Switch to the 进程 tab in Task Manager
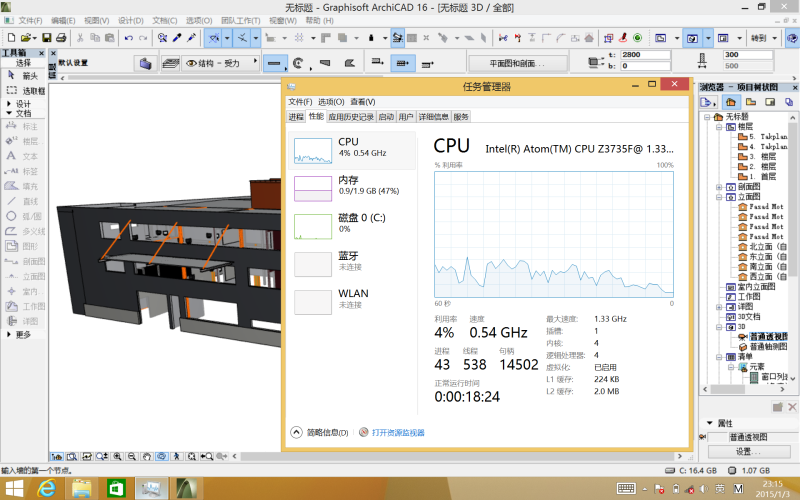 point(296,117)
